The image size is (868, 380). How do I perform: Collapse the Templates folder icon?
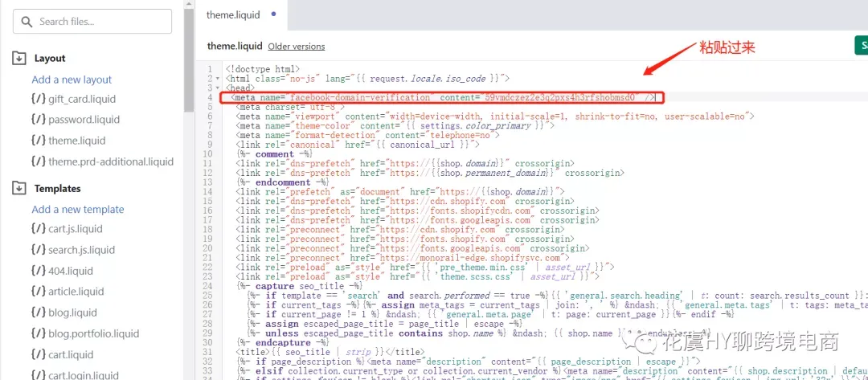(19, 188)
